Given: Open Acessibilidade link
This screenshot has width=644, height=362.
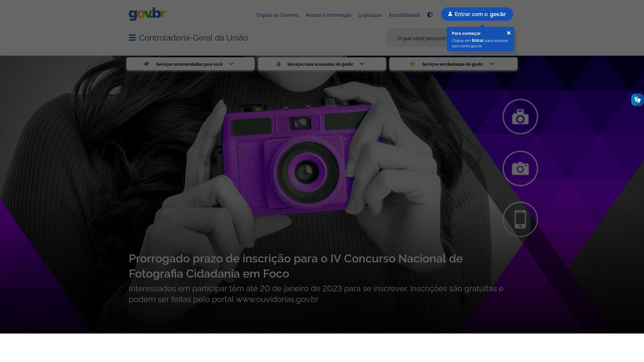Looking at the screenshot, I should (x=404, y=15).
